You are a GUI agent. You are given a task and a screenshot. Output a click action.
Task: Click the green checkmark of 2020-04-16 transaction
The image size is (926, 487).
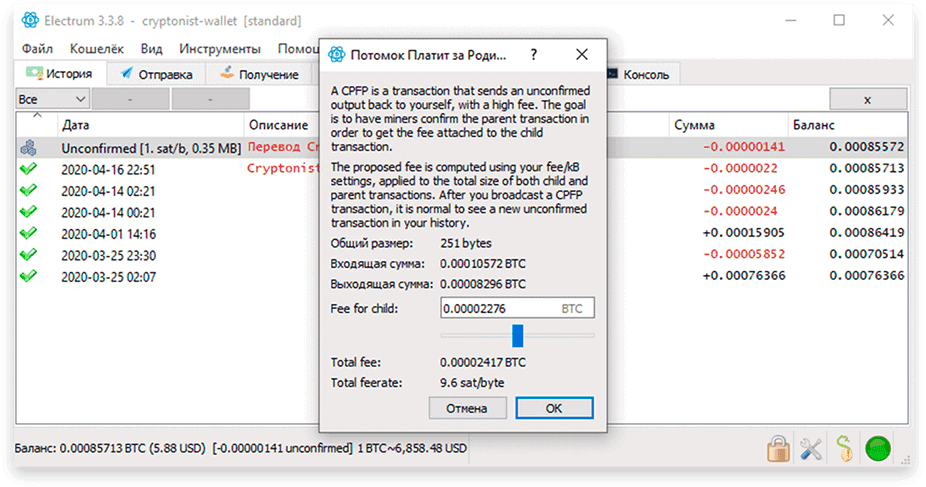28,169
